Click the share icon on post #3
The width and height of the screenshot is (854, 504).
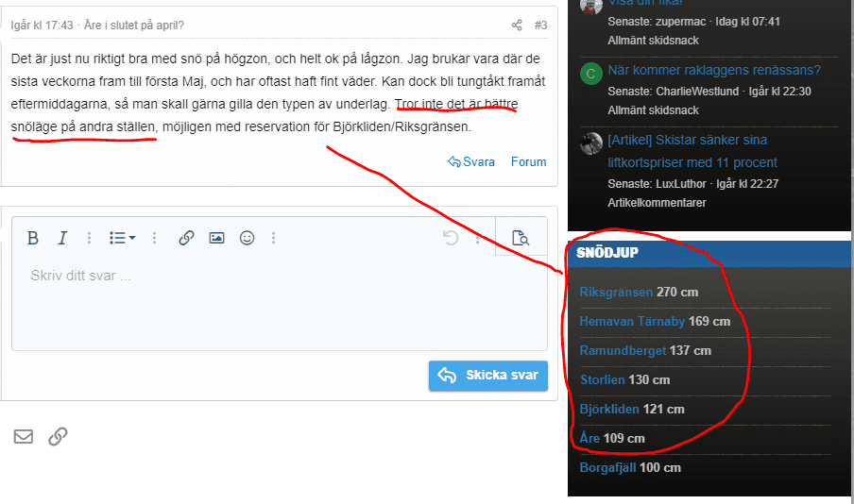click(x=517, y=25)
